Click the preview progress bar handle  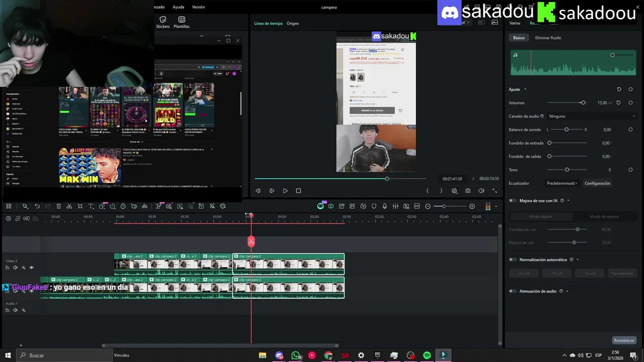[387, 178]
